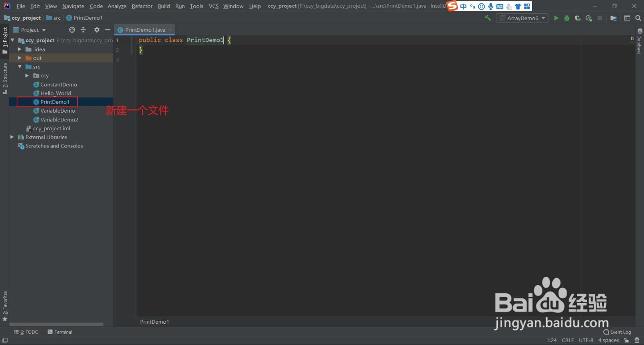Open Sogou soft keyboard icon
Screen dimensions: 644x345
(500, 6)
